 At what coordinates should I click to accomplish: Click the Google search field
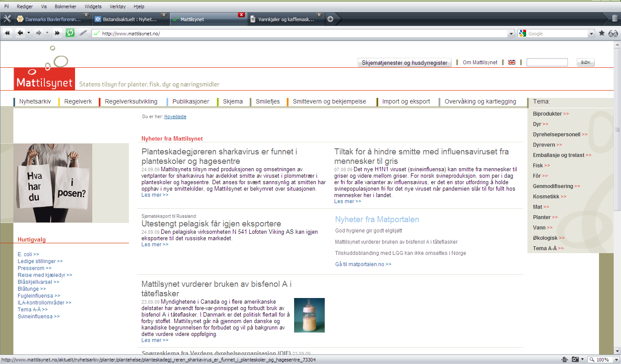[x=557, y=34]
